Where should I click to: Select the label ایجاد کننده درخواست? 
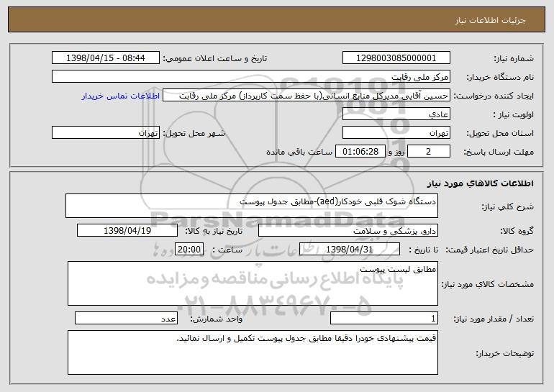494,96
